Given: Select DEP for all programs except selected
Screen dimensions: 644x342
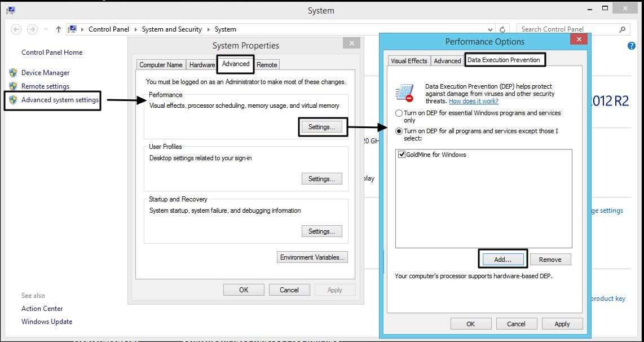Looking at the screenshot, I should point(399,131).
